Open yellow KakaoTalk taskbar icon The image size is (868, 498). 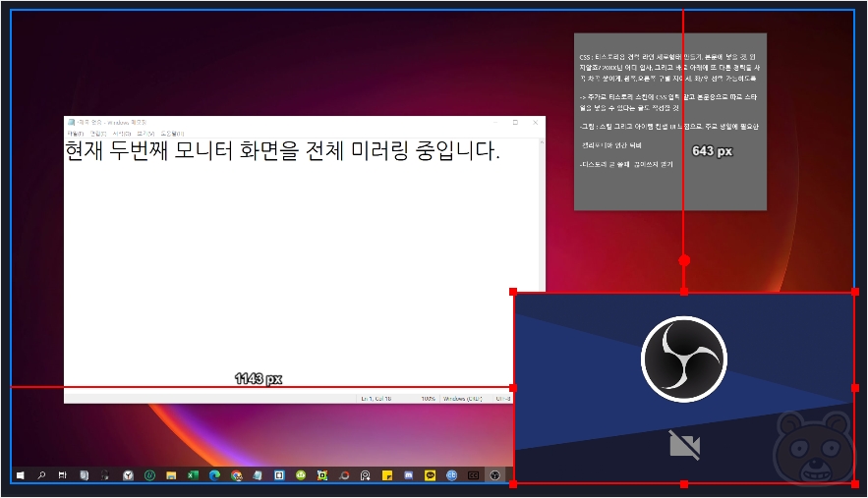pyautogui.click(x=431, y=475)
